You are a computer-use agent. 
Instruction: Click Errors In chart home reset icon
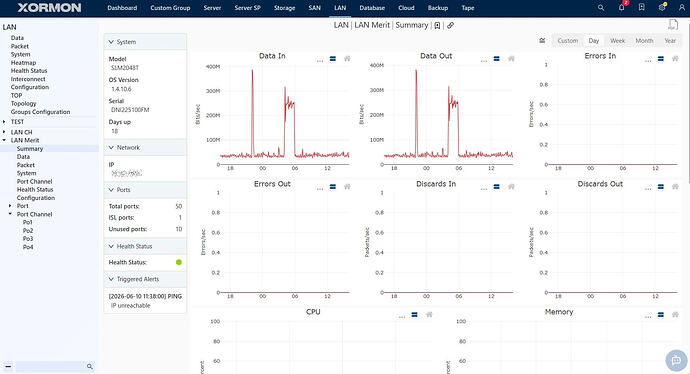pyautogui.click(x=675, y=59)
